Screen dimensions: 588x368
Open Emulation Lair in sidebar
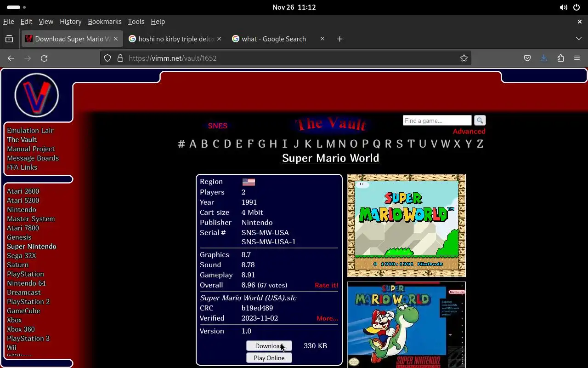pos(30,131)
